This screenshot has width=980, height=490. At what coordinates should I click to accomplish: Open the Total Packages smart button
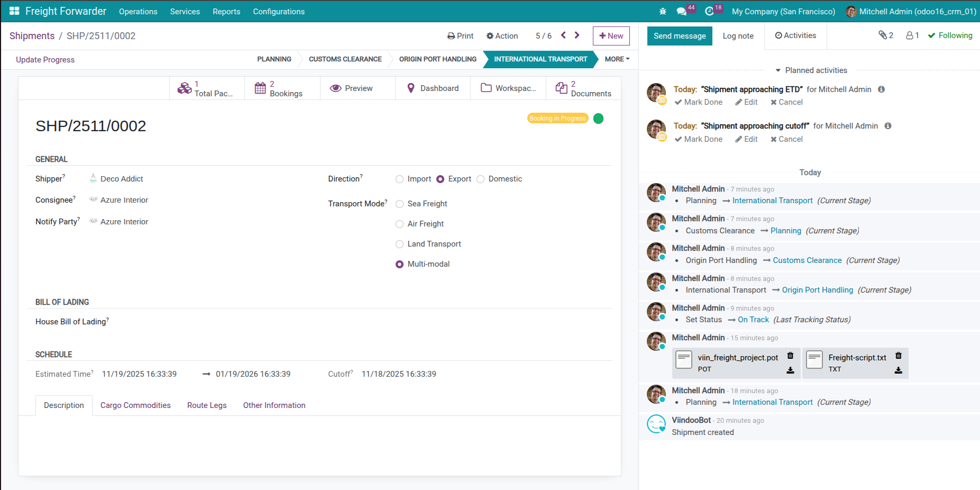click(207, 88)
